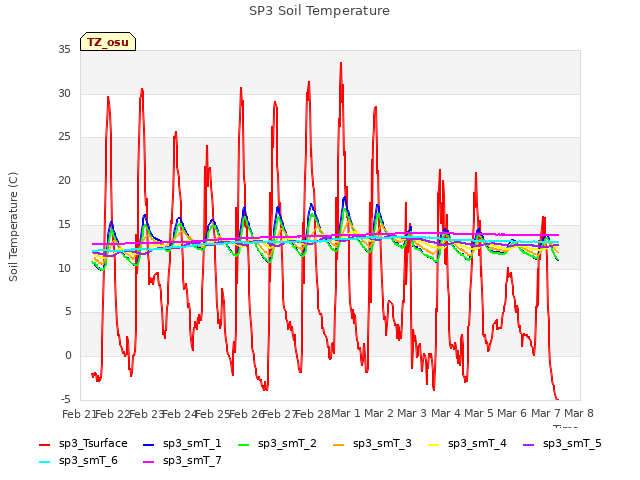Toggle sp3_smT_3 series in the legend

(372, 444)
